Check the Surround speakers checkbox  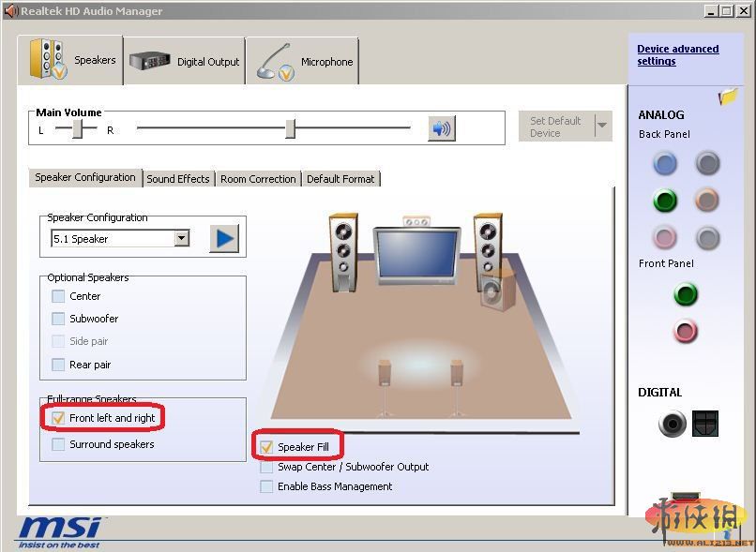click(x=58, y=444)
